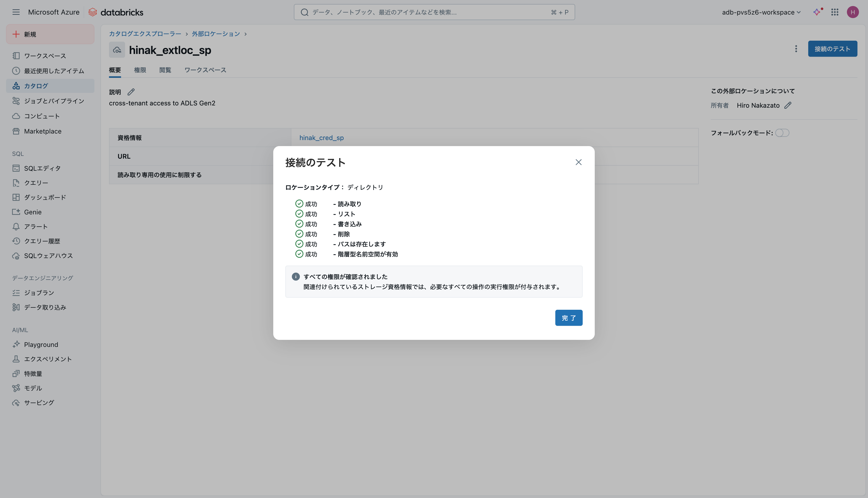
Task: Open the Databricks Assistant sparkle icon
Action: (817, 12)
